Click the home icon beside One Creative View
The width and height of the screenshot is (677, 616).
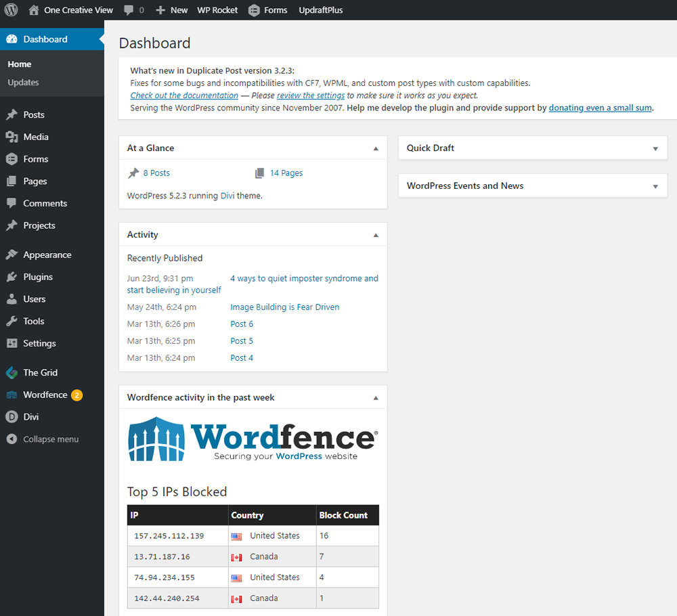click(34, 10)
